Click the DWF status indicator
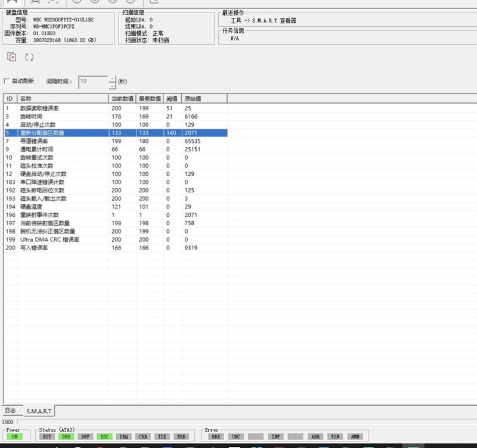 pyautogui.click(x=85, y=437)
